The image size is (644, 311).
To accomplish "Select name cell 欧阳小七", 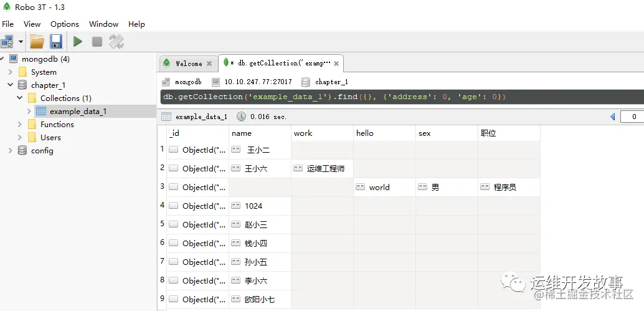I will point(260,300).
